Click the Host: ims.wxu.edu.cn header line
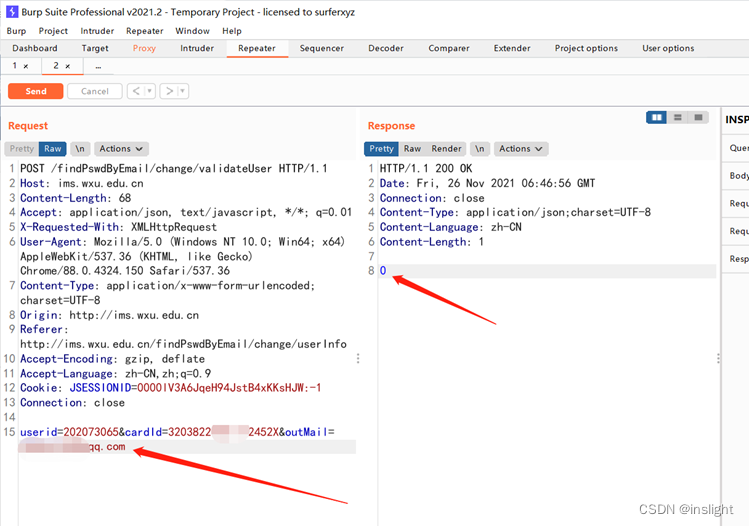The width and height of the screenshot is (749, 526). 82,183
